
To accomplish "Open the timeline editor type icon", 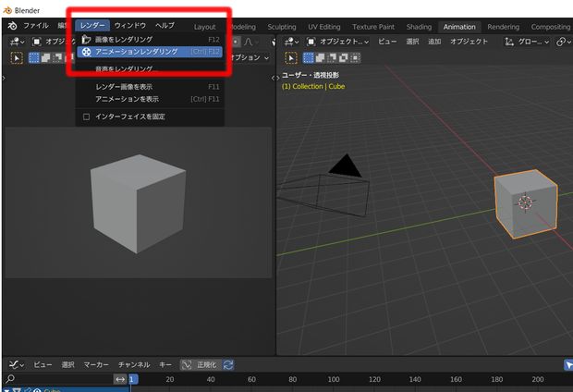I will coord(16,365).
